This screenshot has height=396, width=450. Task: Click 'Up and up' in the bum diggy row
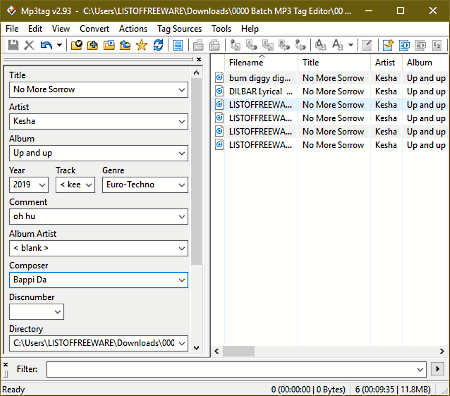click(x=426, y=78)
